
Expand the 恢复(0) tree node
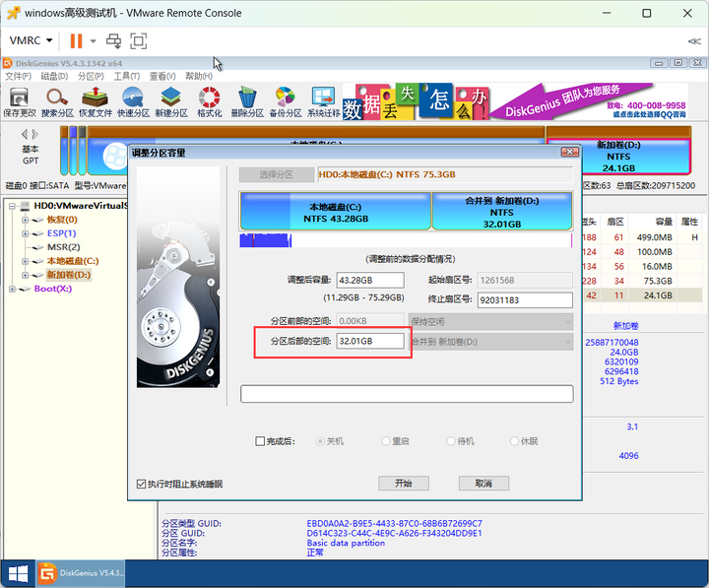pos(25,221)
